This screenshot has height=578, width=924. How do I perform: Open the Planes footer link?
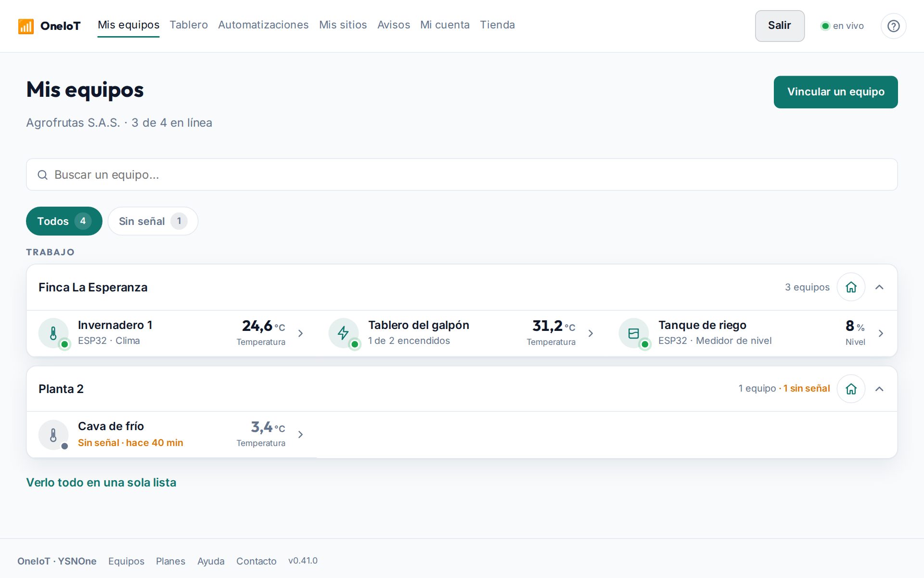[170, 561]
